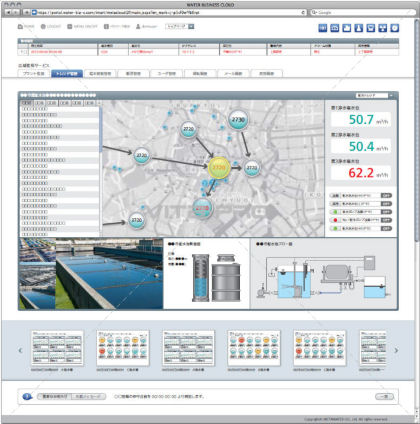Click the HOME icon in the top navigation
This screenshot has height=424, width=420.
tap(20, 27)
